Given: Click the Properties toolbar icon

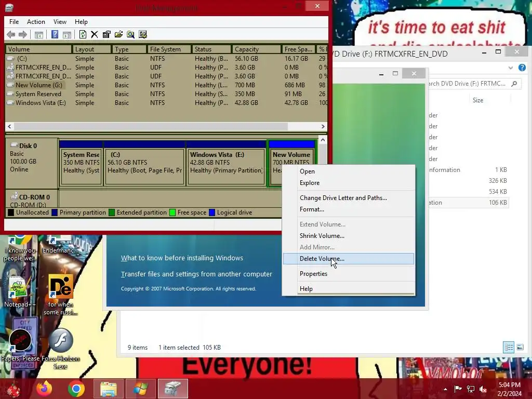Looking at the screenshot, I should click(107, 34).
